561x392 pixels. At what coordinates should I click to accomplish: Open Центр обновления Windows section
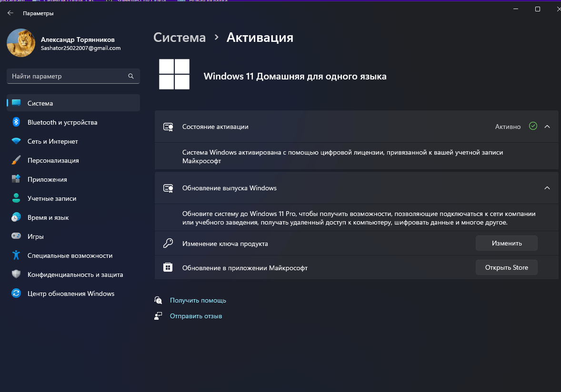point(73,294)
